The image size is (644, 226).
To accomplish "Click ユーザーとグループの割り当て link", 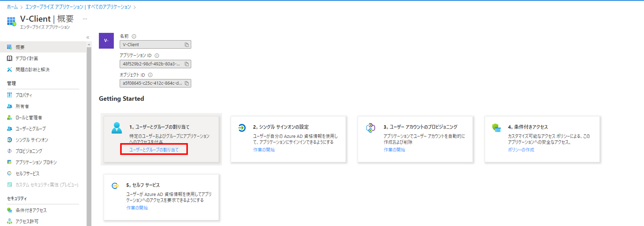I will coord(154,150).
